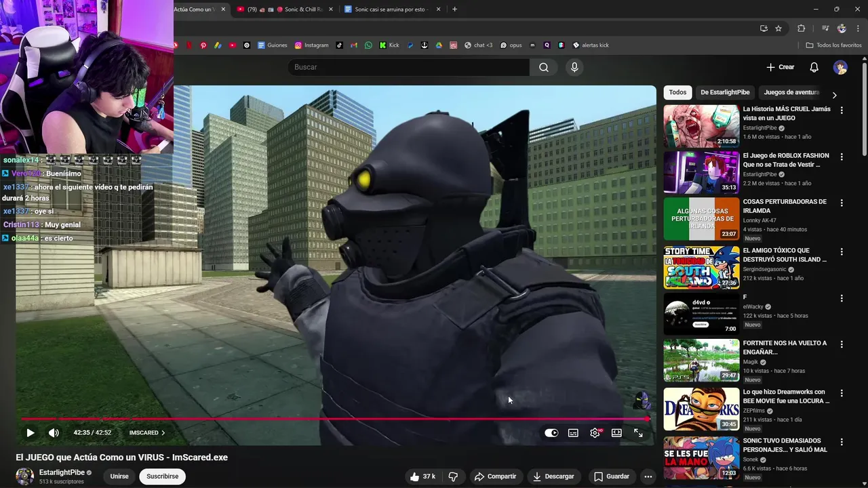
Task: Save the video with Guardar
Action: pos(612,476)
